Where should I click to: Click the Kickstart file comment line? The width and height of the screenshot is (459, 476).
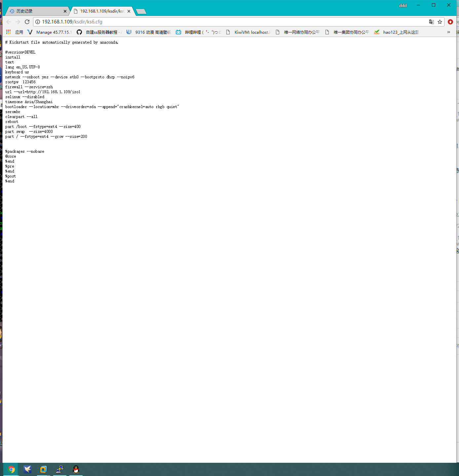point(62,42)
